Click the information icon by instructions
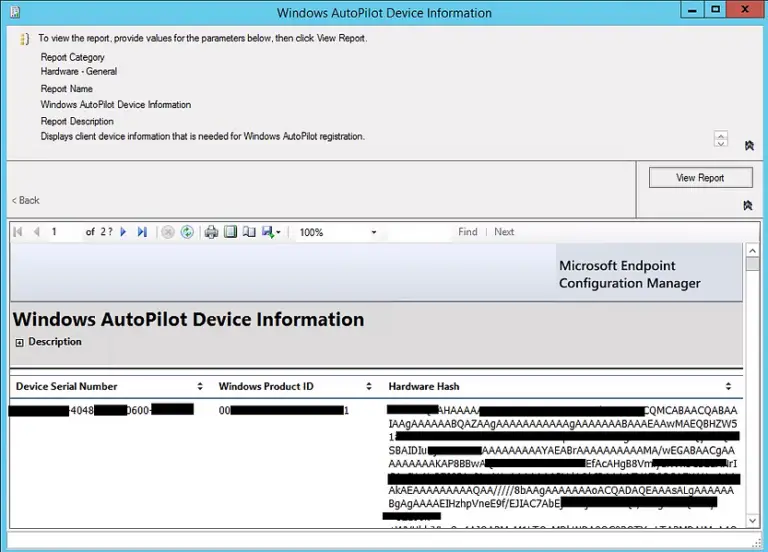The height and width of the screenshot is (552, 768). pyautogui.click(x=24, y=39)
